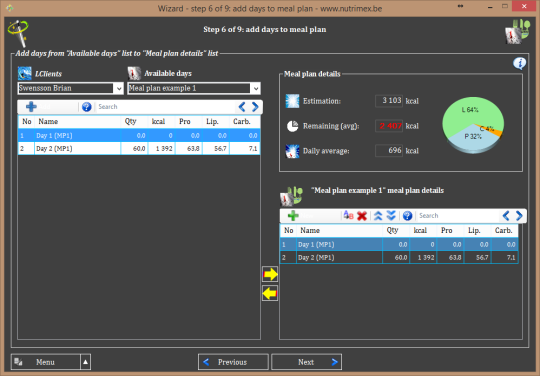
Task: Sort meal plan details list by Carb. column
Action: 505,231
